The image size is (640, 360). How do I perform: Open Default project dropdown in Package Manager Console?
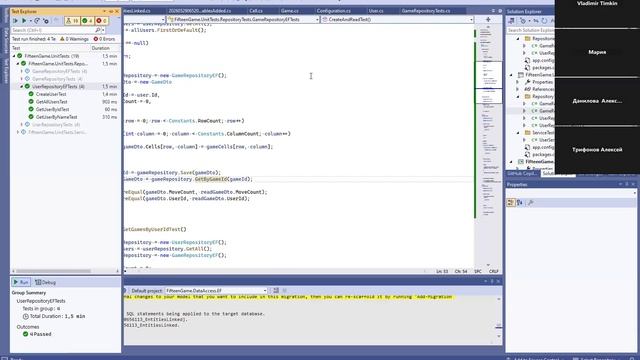pyautogui.click(x=216, y=291)
